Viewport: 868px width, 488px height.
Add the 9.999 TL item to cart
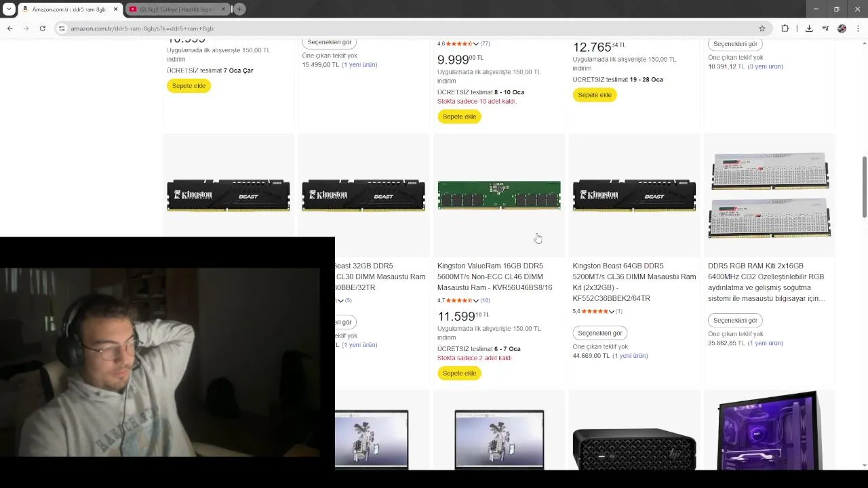pyautogui.click(x=459, y=117)
